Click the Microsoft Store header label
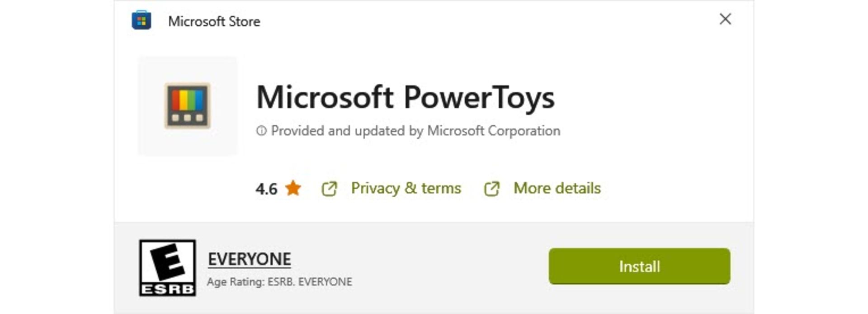868x314 pixels. (215, 21)
